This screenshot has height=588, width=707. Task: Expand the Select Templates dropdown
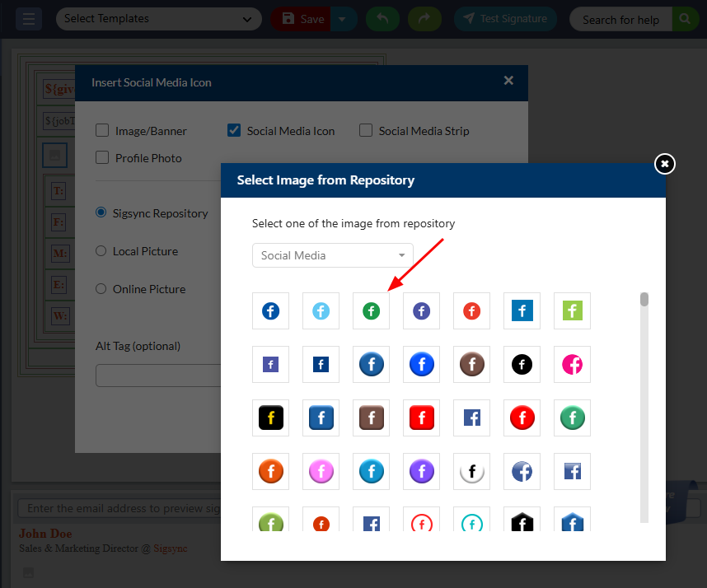(x=158, y=19)
